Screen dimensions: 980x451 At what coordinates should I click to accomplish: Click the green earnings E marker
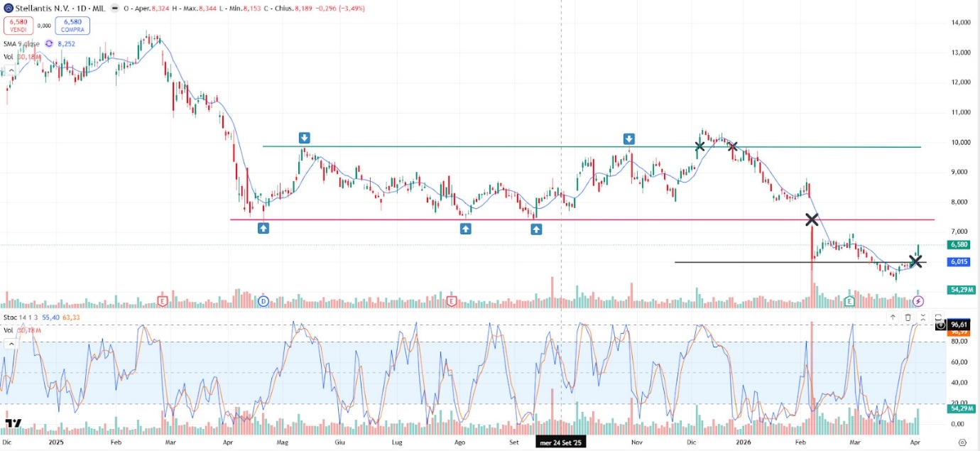click(849, 301)
